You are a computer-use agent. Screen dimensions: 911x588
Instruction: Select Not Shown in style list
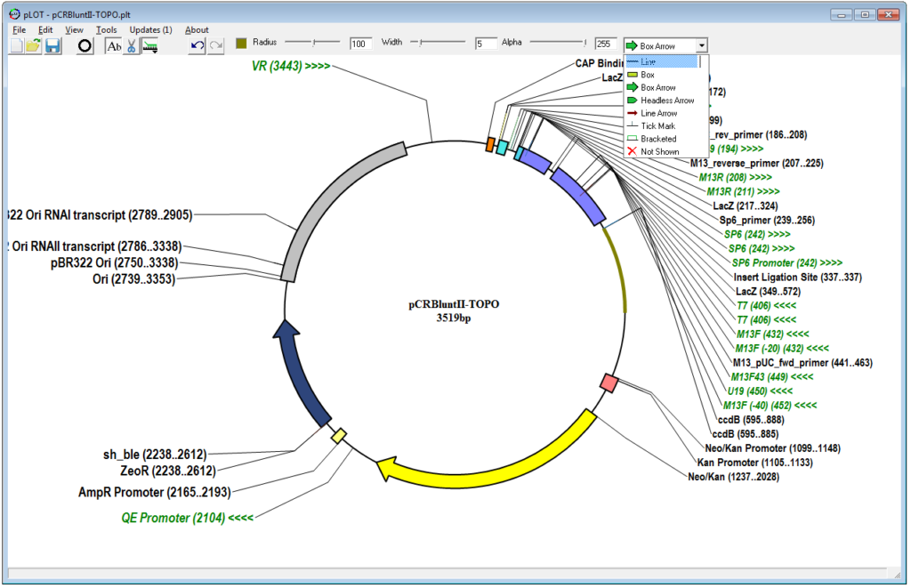[x=659, y=152]
